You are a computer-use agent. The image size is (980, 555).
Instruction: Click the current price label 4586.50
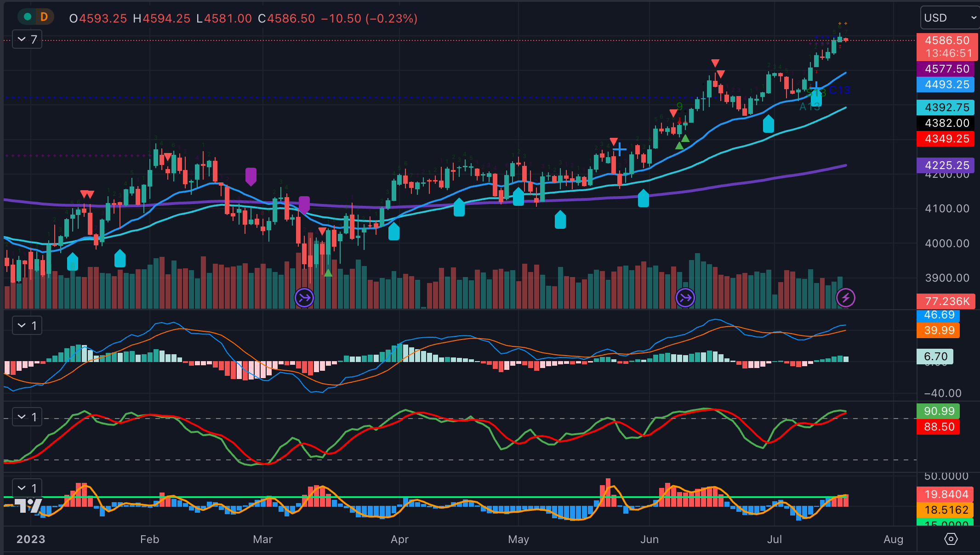947,40
